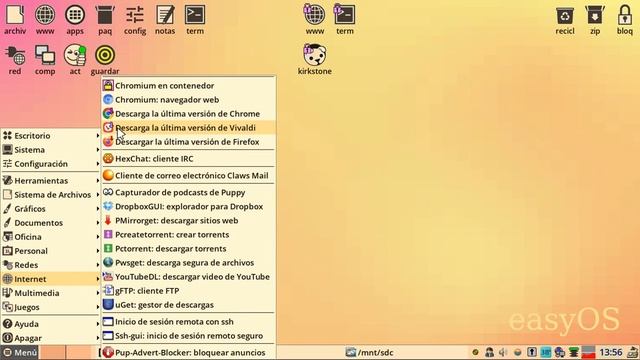This screenshot has width=640, height=360.
Task: Click the network connection tray icon
Action: click(x=560, y=352)
